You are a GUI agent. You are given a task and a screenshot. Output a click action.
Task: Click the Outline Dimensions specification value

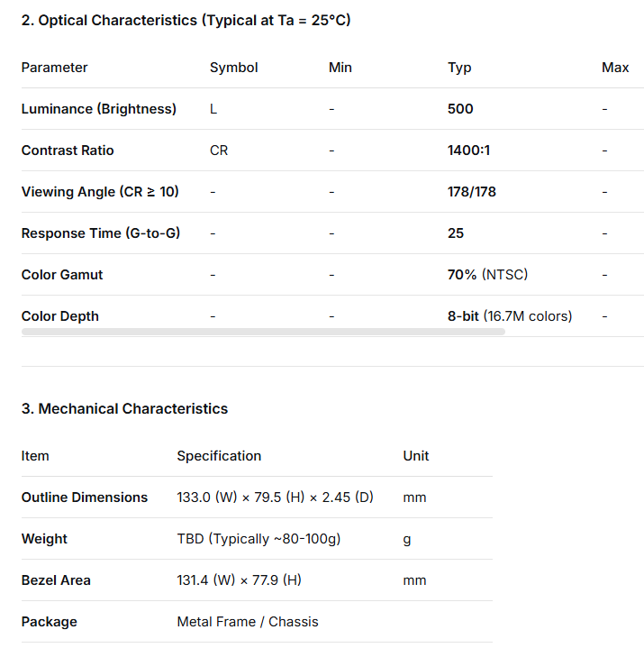(x=275, y=497)
